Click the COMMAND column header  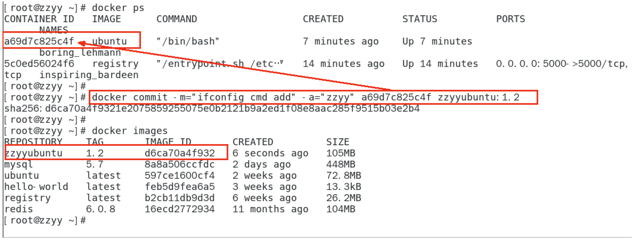tap(176, 19)
